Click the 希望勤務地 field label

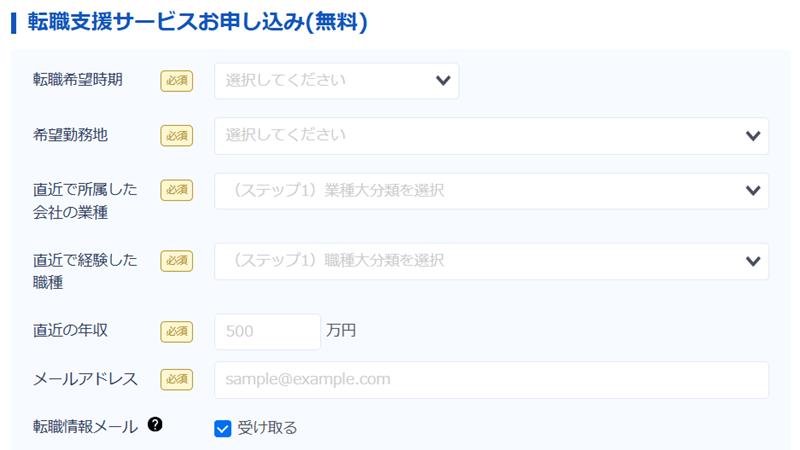(70, 135)
